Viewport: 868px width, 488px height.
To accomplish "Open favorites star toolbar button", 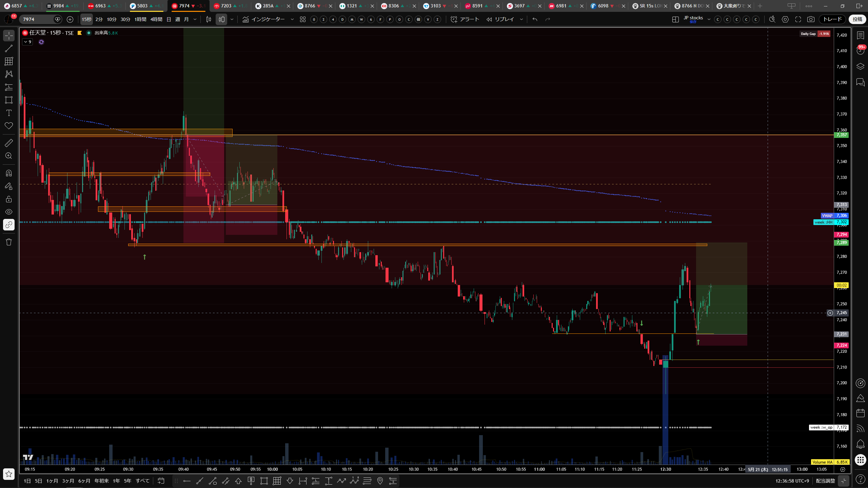I will point(9,474).
